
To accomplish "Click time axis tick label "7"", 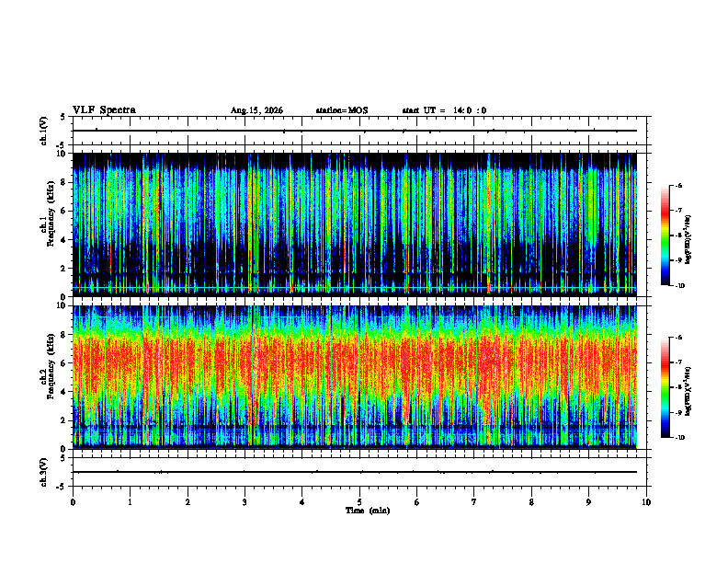I will click(x=474, y=502).
